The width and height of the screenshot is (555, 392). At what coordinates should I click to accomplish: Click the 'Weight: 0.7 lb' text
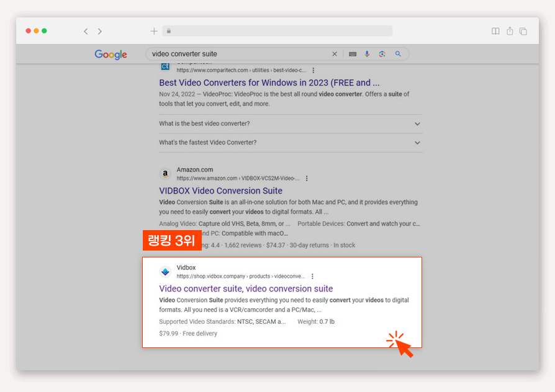316,321
